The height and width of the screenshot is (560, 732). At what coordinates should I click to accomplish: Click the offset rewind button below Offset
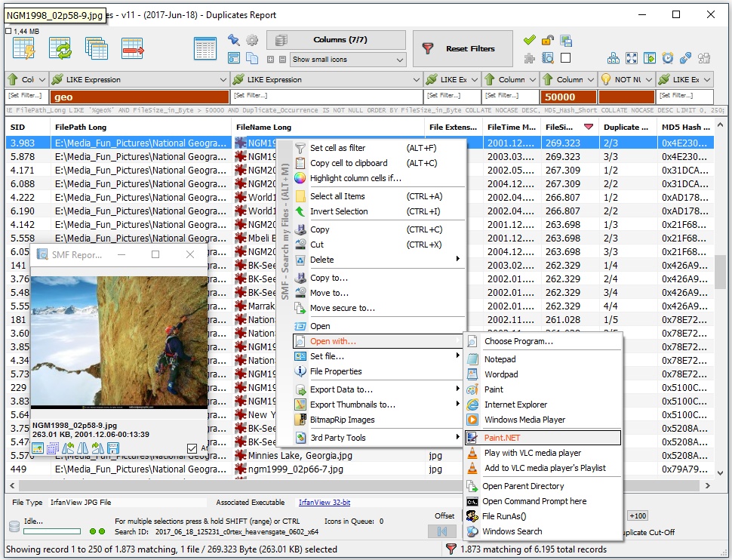coord(442,531)
